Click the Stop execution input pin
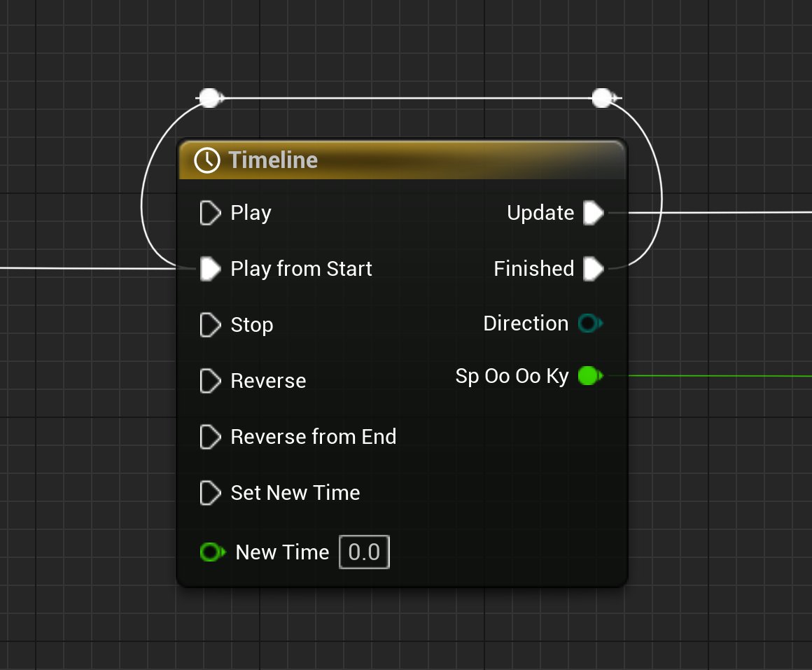This screenshot has width=812, height=670. 210,325
